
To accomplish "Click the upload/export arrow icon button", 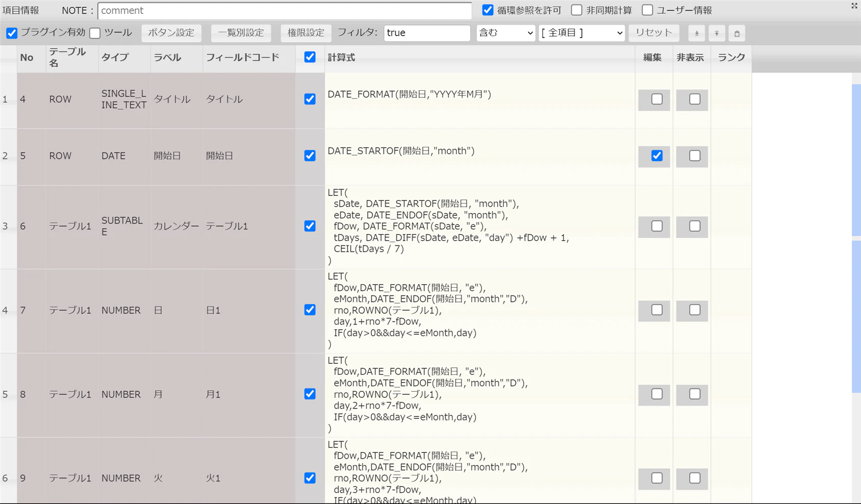I will 717,33.
